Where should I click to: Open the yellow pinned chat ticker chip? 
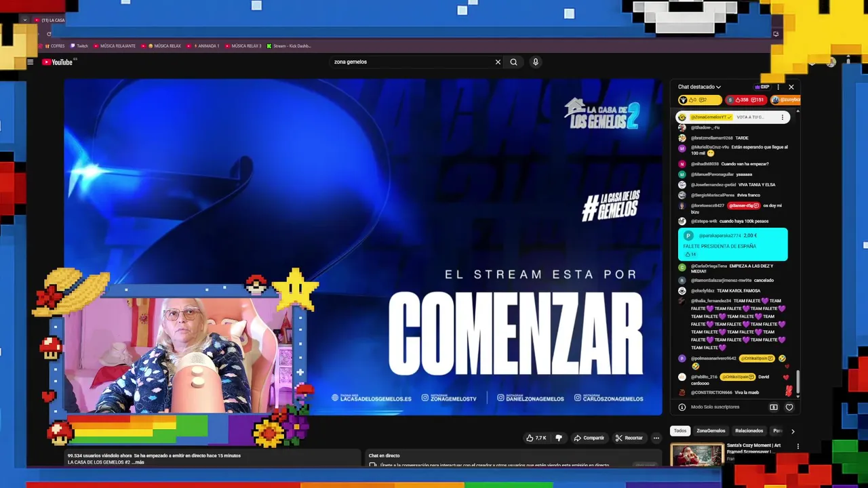(698, 100)
